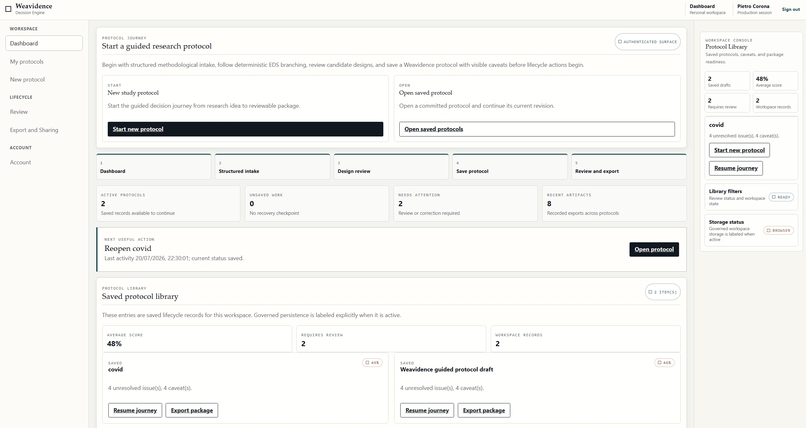
Task: Click Requires Review tile in library
Action: (391, 339)
